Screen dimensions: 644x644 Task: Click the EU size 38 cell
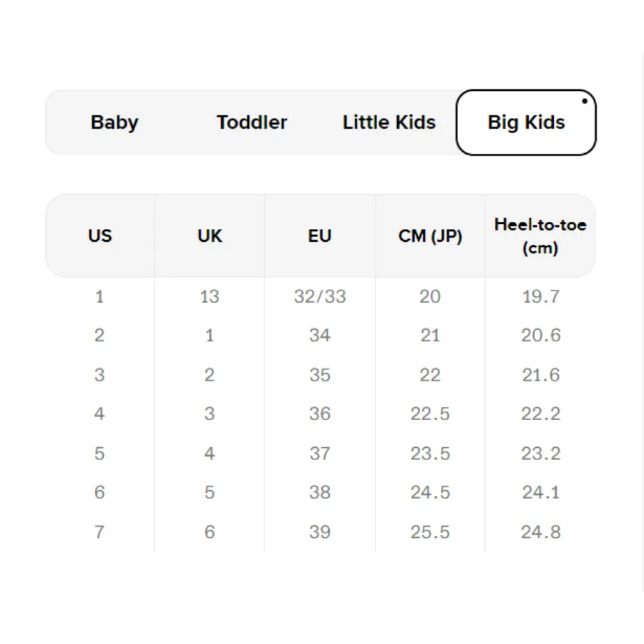click(320, 492)
